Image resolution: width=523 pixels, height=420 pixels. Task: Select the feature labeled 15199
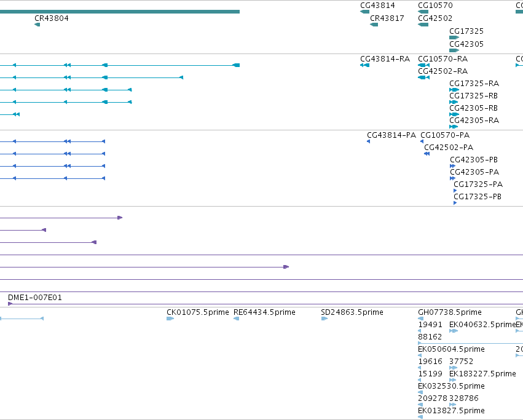coord(420,380)
